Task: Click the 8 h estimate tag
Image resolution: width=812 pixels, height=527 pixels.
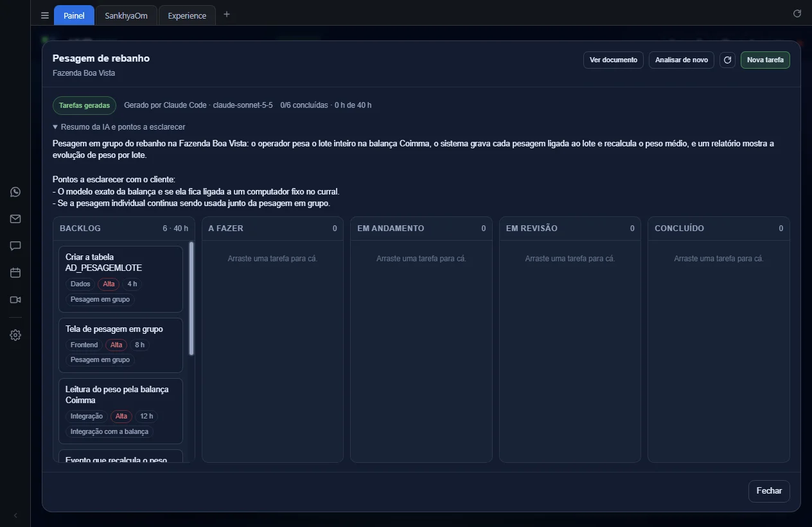Action: (139, 345)
